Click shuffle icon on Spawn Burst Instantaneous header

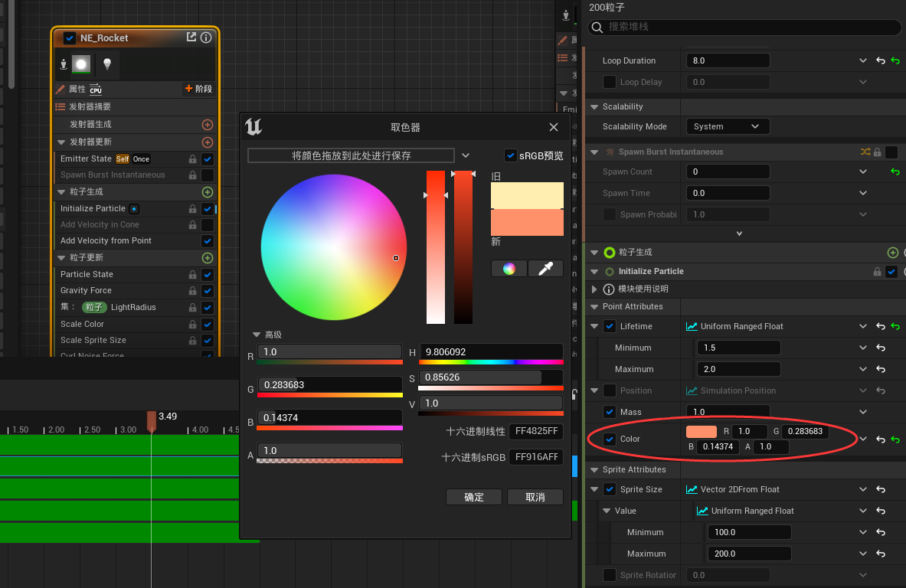865,152
